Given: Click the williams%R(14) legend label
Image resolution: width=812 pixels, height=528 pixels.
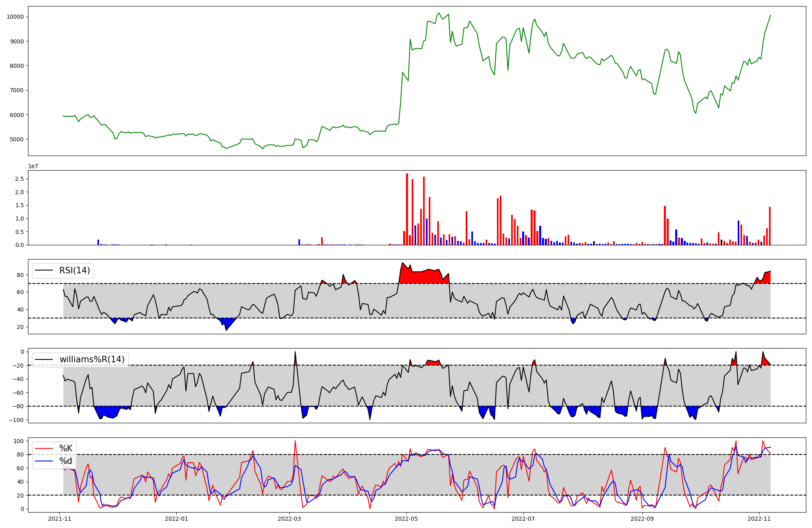Looking at the screenshot, I should pos(92,359).
